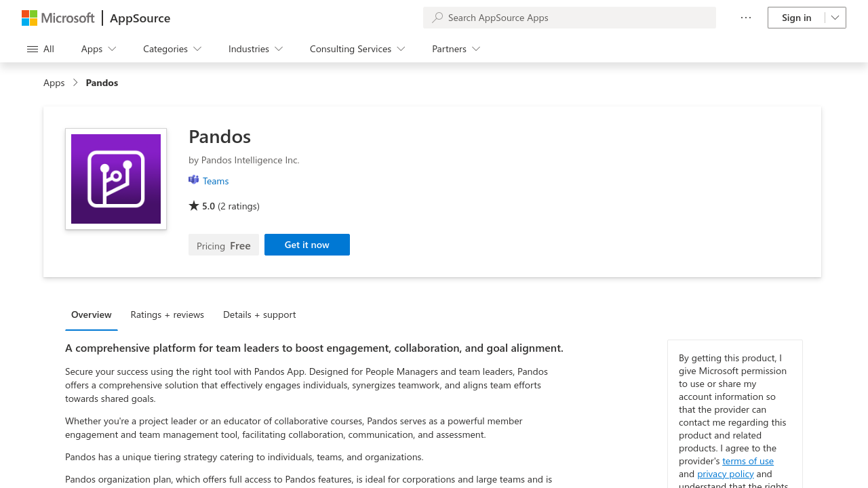Click the Pricing Free label
Screen dimensions: 868x488
(x=224, y=245)
